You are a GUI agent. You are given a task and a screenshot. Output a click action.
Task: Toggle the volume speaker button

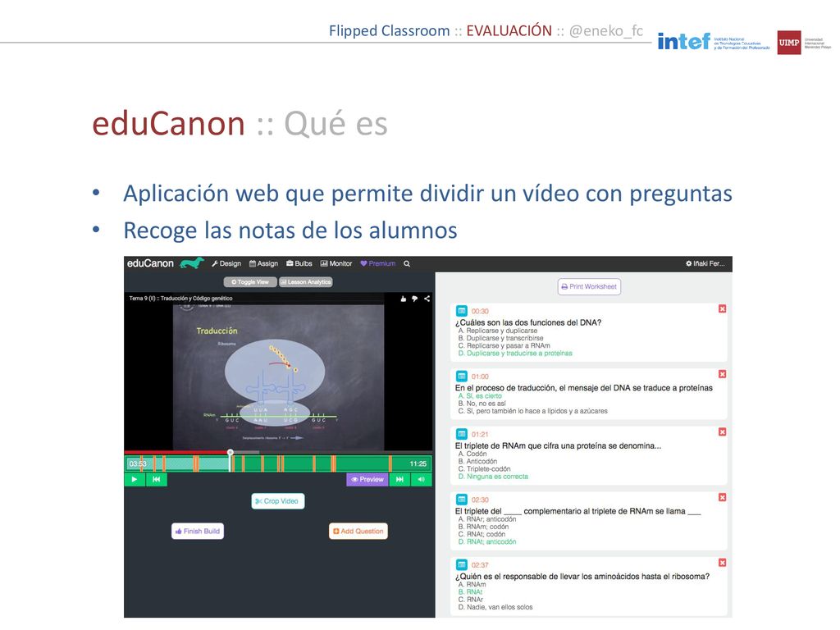coord(421,479)
